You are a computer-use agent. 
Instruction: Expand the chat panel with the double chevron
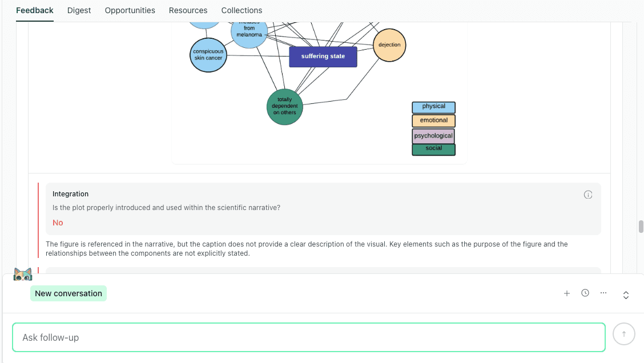(x=626, y=295)
